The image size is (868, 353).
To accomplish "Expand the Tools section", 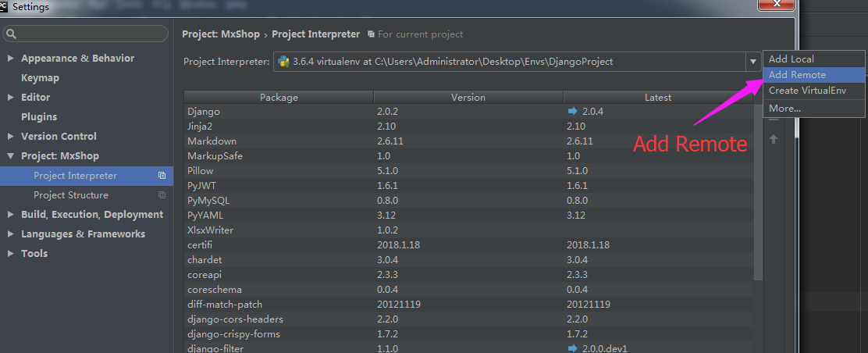I will click(10, 253).
